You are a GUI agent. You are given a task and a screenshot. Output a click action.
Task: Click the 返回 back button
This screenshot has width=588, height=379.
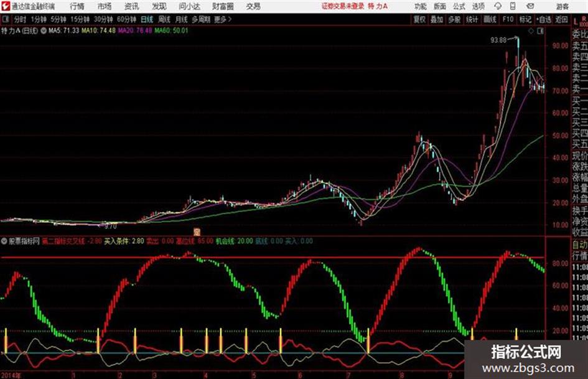pyautogui.click(x=561, y=19)
